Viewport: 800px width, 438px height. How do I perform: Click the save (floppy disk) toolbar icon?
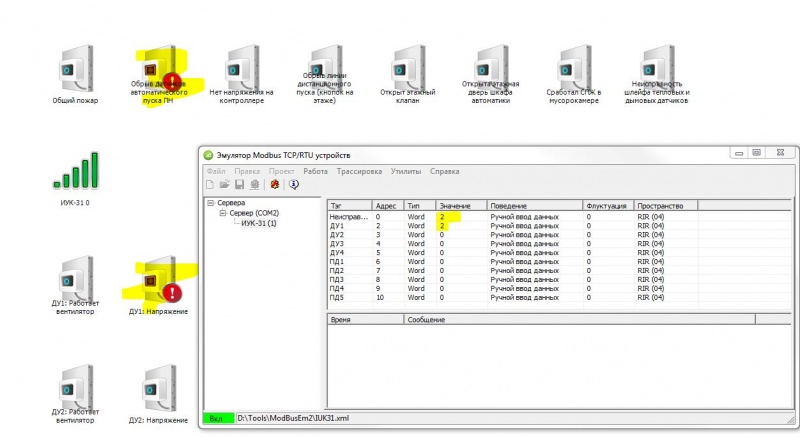(240, 184)
